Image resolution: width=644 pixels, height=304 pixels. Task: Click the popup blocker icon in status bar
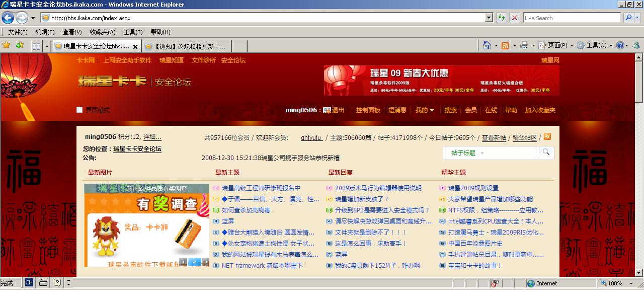point(495,283)
